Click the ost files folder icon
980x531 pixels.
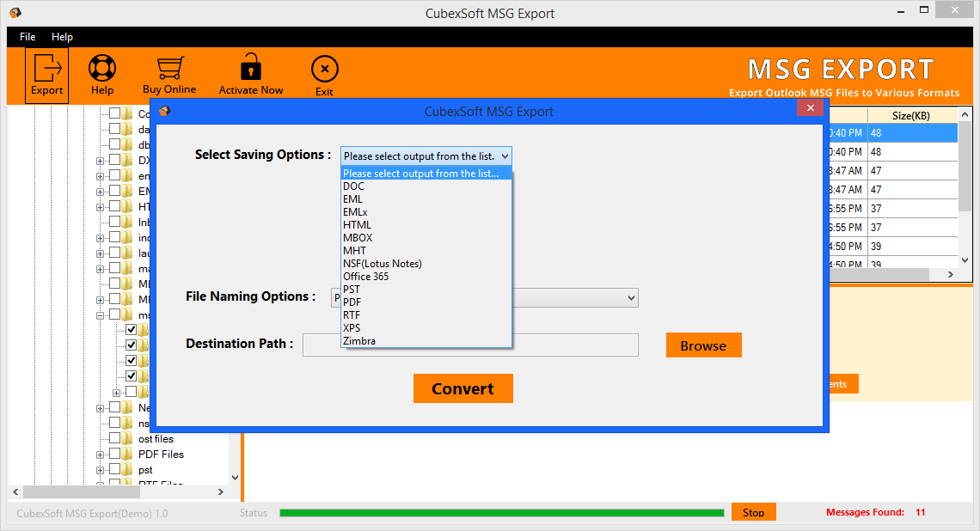(x=127, y=439)
